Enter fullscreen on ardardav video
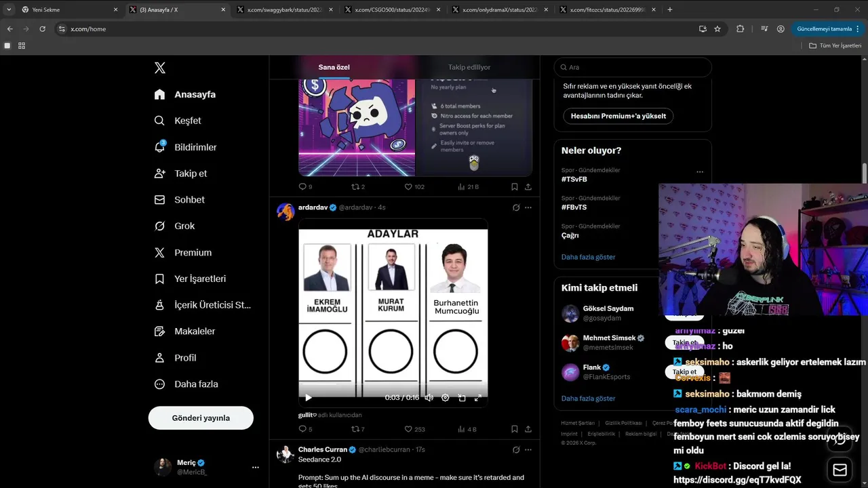This screenshot has width=868, height=488. (478, 398)
